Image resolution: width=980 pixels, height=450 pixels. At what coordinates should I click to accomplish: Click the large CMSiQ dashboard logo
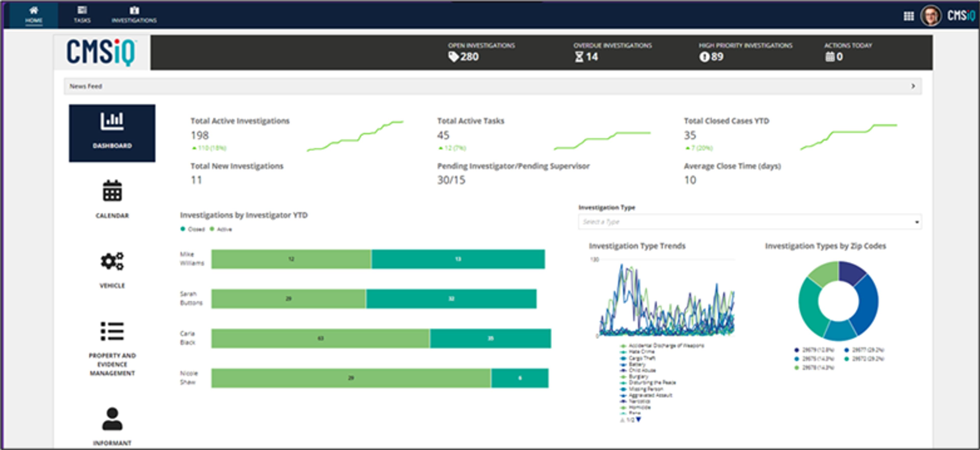[x=101, y=52]
